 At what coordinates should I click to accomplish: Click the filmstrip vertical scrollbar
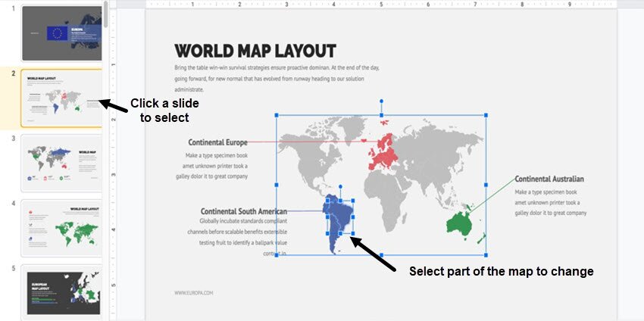pos(105,14)
